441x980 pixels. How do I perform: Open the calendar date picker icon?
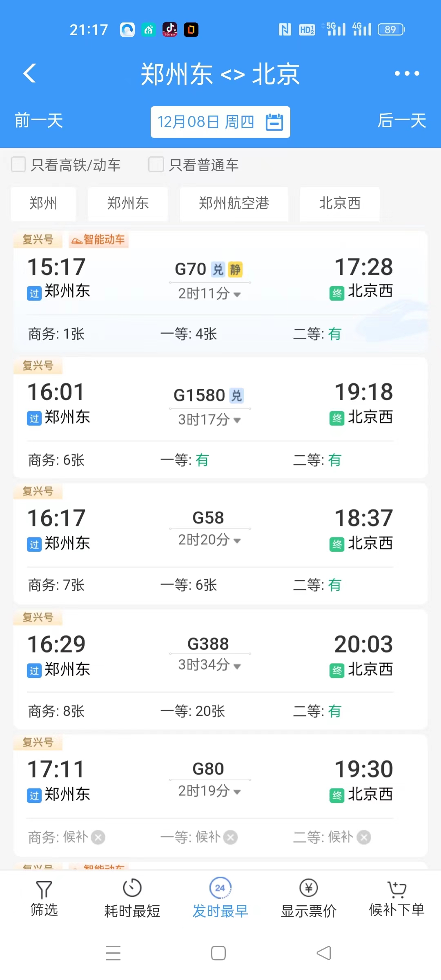274,122
